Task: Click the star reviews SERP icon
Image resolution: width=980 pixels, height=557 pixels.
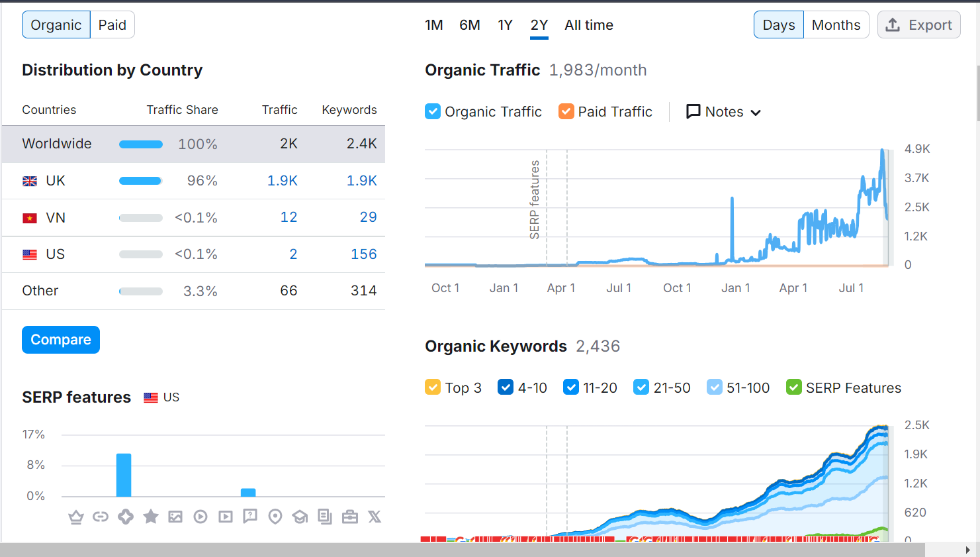Action: 151,517
